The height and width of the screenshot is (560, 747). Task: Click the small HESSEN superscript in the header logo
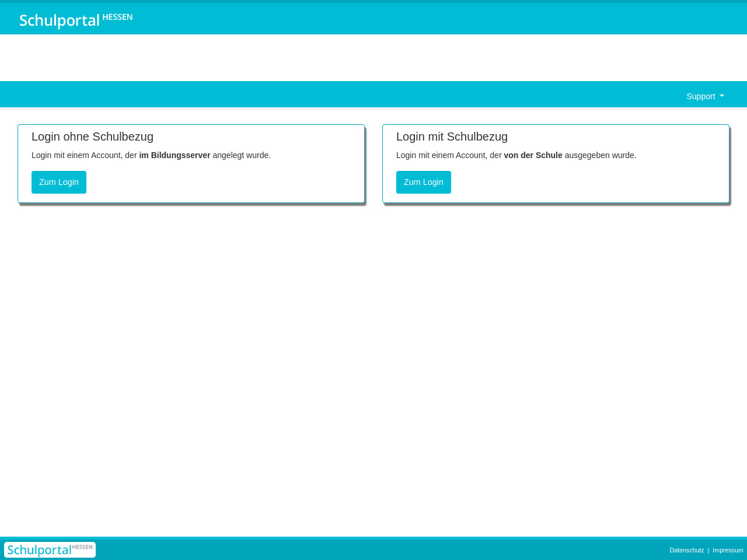(x=117, y=17)
